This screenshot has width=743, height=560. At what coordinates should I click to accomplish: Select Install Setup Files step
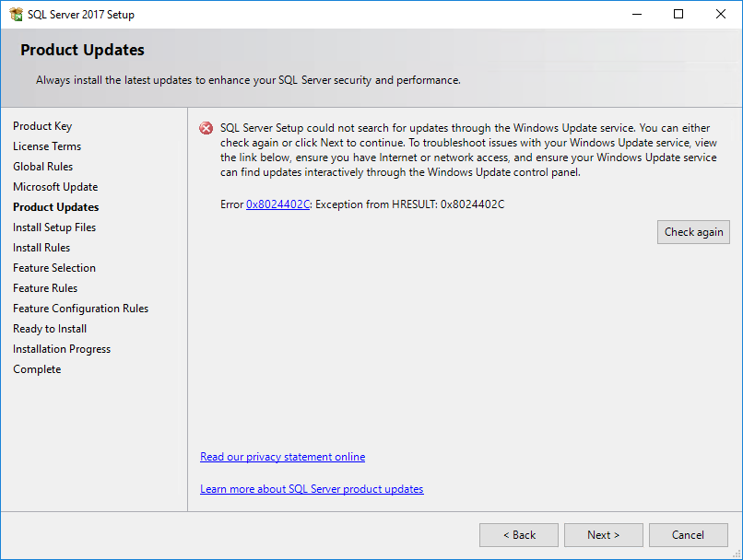(x=54, y=227)
